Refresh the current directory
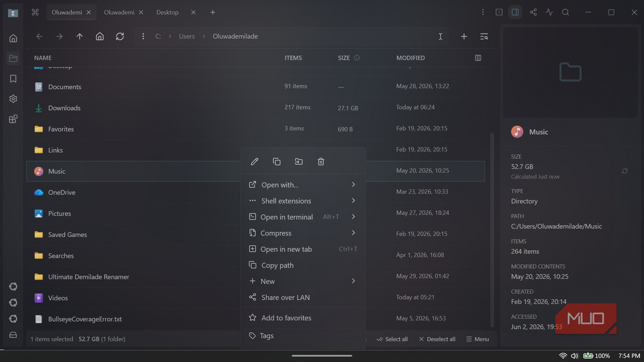The image size is (644, 362). pyautogui.click(x=120, y=36)
